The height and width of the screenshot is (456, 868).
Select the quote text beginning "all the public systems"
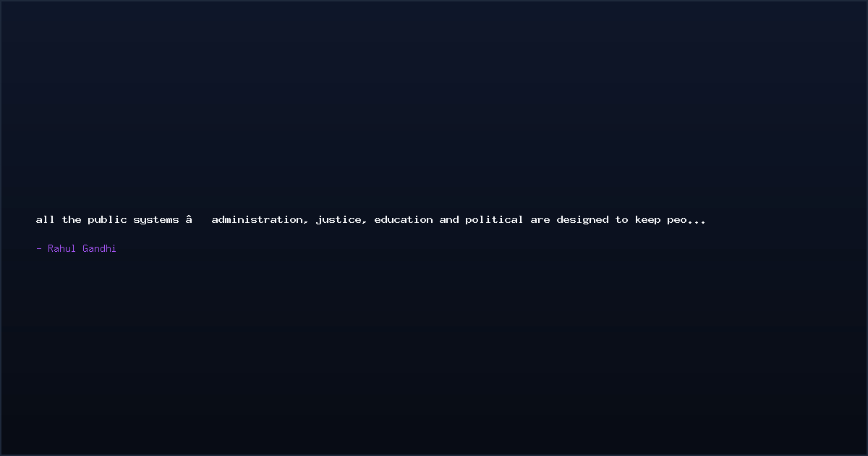370,220
